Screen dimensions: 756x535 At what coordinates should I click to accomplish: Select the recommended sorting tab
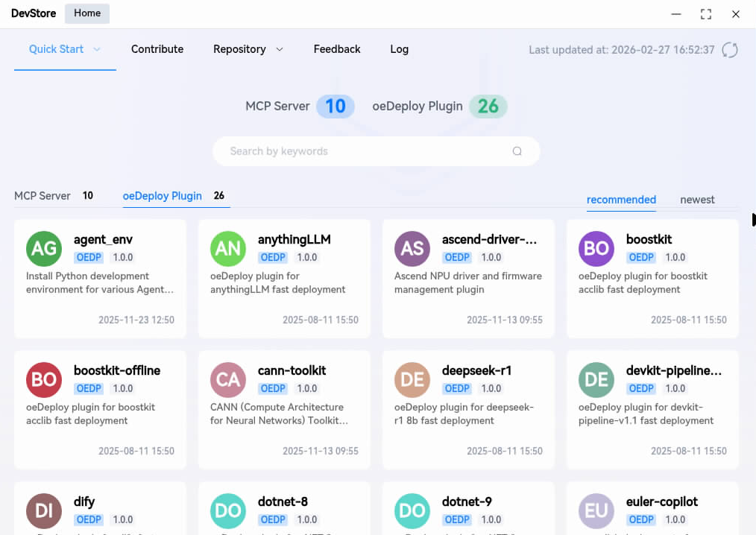pyautogui.click(x=621, y=200)
